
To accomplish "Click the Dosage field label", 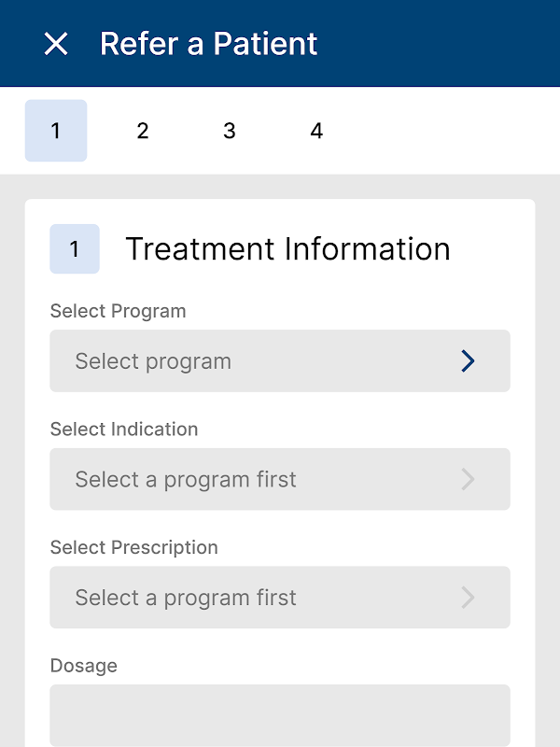I will tap(84, 666).
